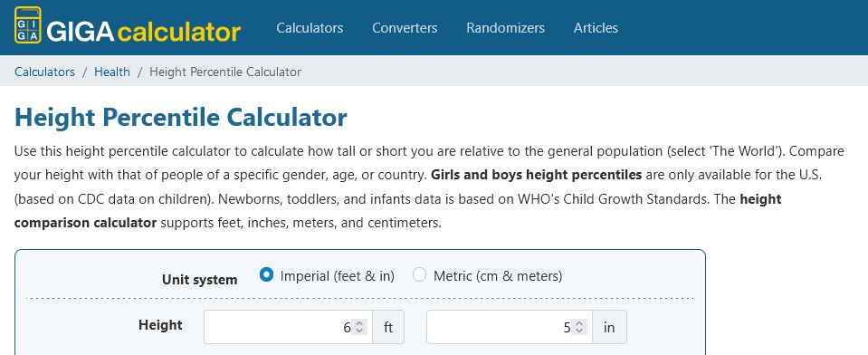Follow the Calculators breadcrumb link

[45, 72]
